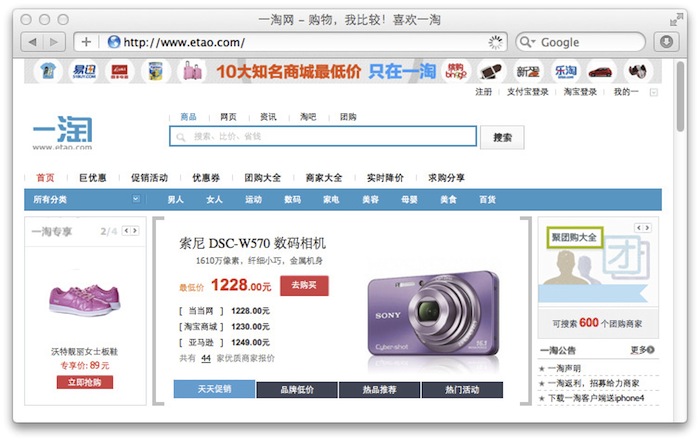Click the 易迅 logo banner icon
Image resolution: width=700 pixels, height=441 pixels.
click(84, 71)
